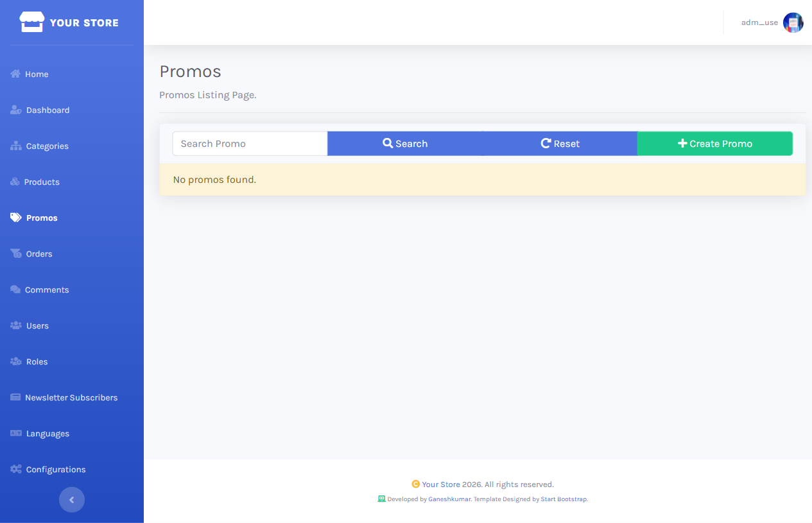Click the store logo icon

point(32,22)
